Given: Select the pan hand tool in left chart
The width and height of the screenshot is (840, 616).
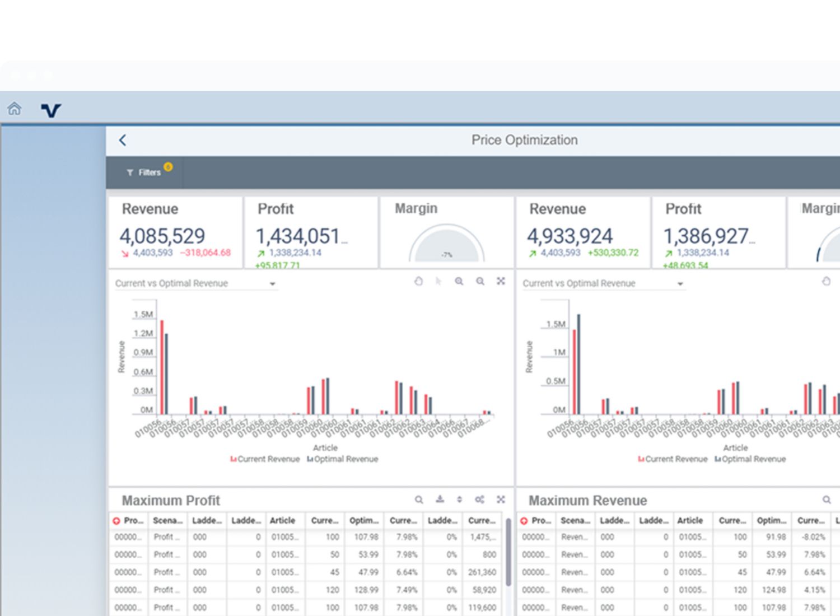Looking at the screenshot, I should pos(418,281).
